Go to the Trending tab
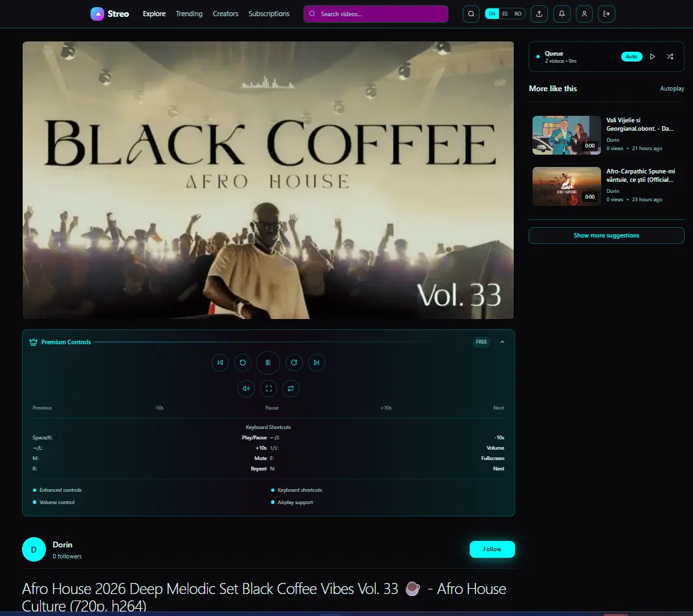This screenshot has height=616, width=693. [189, 14]
